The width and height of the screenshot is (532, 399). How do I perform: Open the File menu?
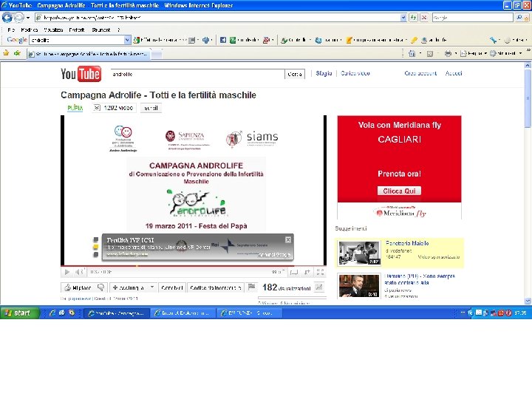(x=11, y=30)
